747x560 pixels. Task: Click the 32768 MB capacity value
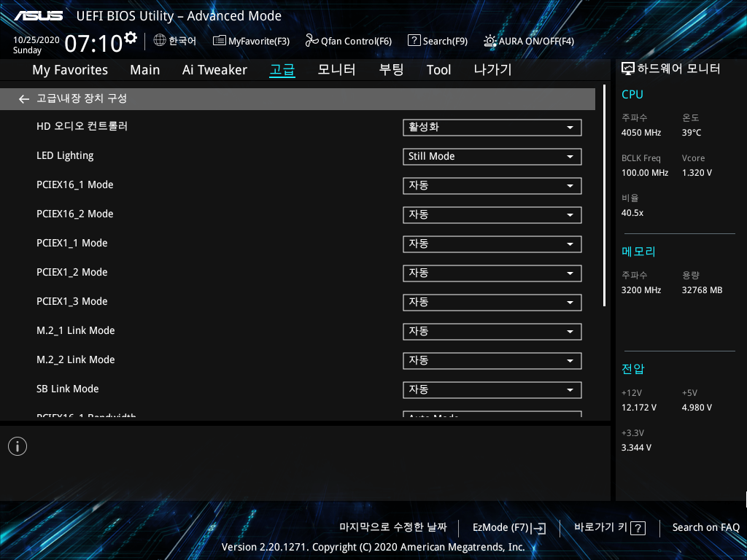[703, 290]
